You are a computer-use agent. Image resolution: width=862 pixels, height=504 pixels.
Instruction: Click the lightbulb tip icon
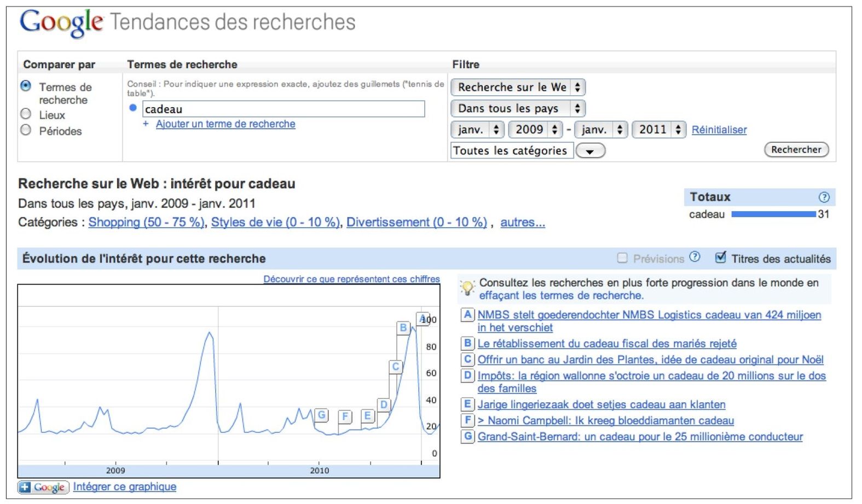[x=467, y=288]
